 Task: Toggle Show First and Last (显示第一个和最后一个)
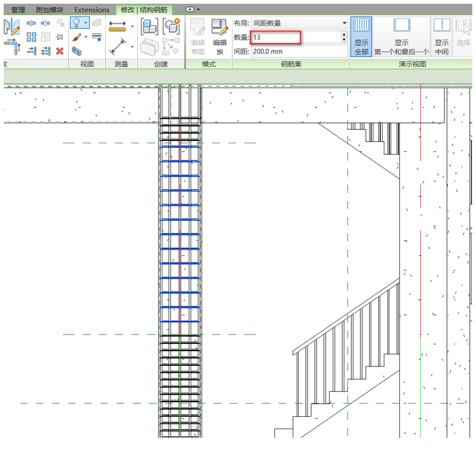[x=402, y=36]
